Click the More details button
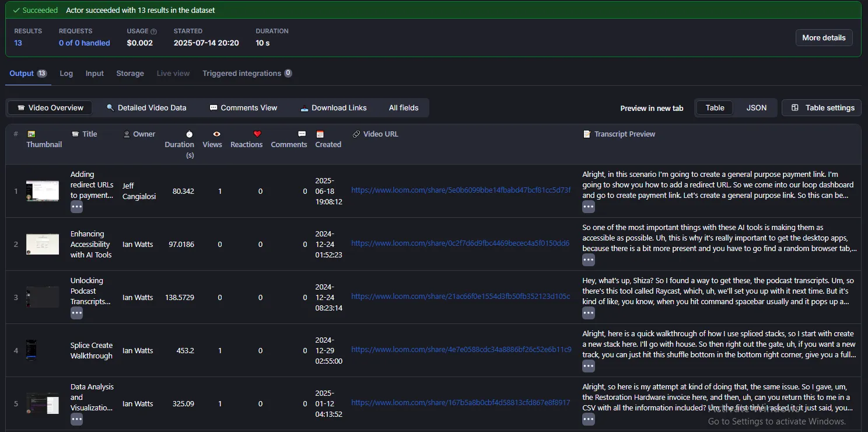868x432 pixels. [x=824, y=38]
